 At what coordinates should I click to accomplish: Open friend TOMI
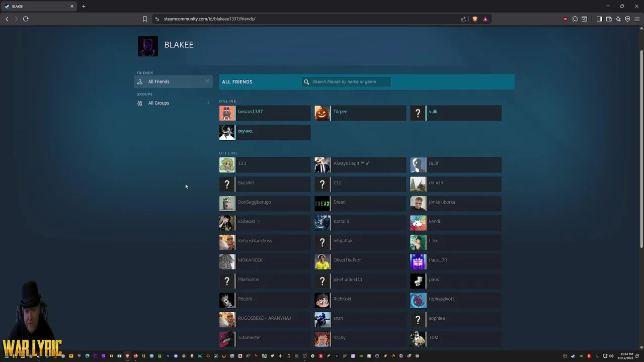coord(456,339)
